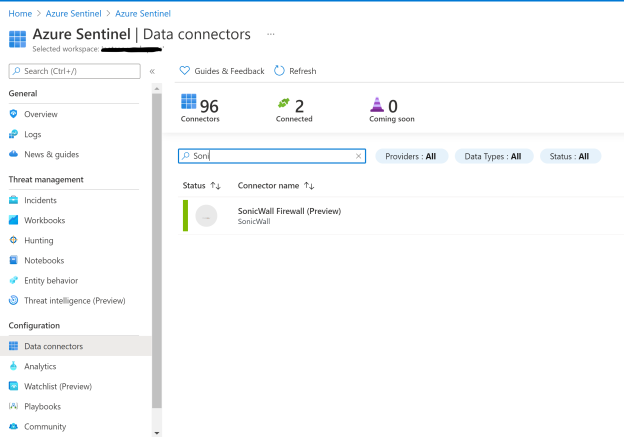The height and width of the screenshot is (437, 624).
Task: Click the Entity behavior icon
Action: [x=14, y=280]
